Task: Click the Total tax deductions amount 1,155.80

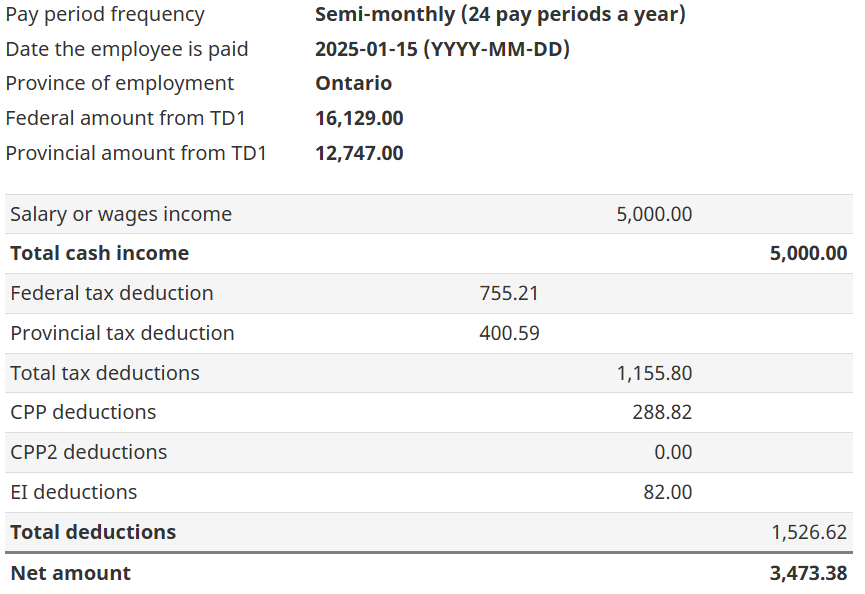Action: coord(654,373)
